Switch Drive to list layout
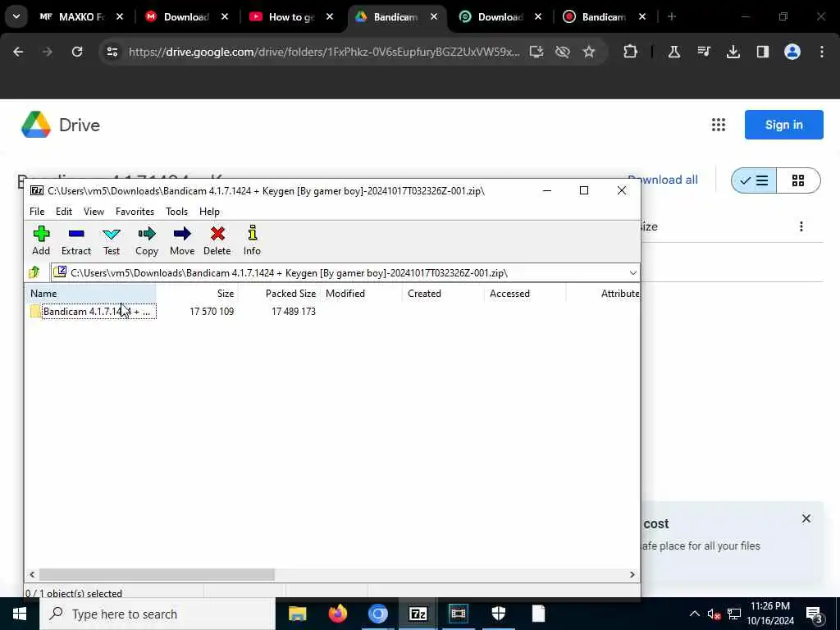The width and height of the screenshot is (840, 630). (x=754, y=180)
